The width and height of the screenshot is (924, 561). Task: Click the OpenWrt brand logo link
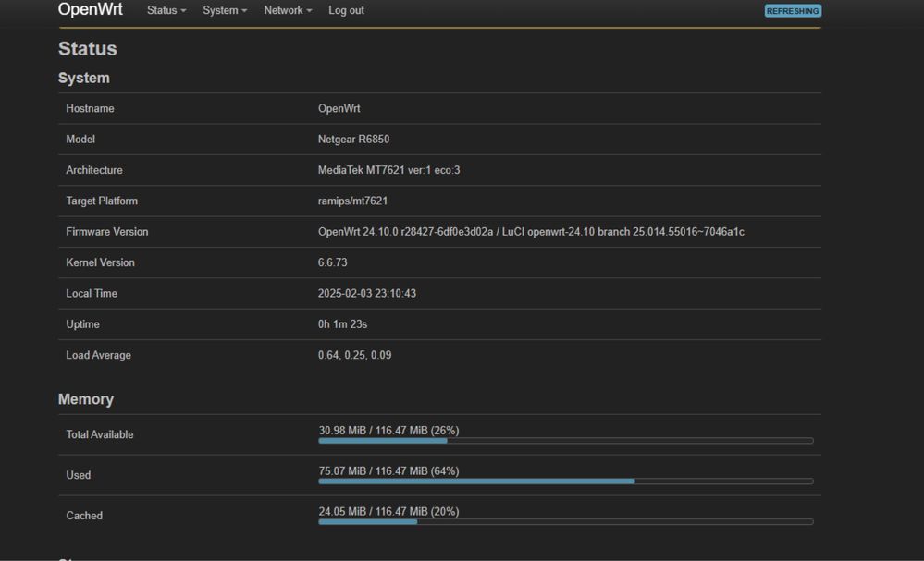point(90,9)
